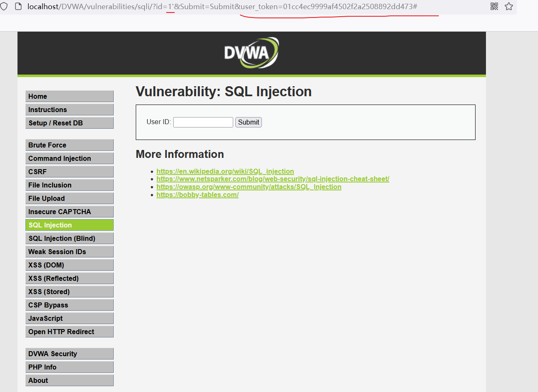
Task: Select XSS (Reflected) in the sidebar
Action: 70,278
